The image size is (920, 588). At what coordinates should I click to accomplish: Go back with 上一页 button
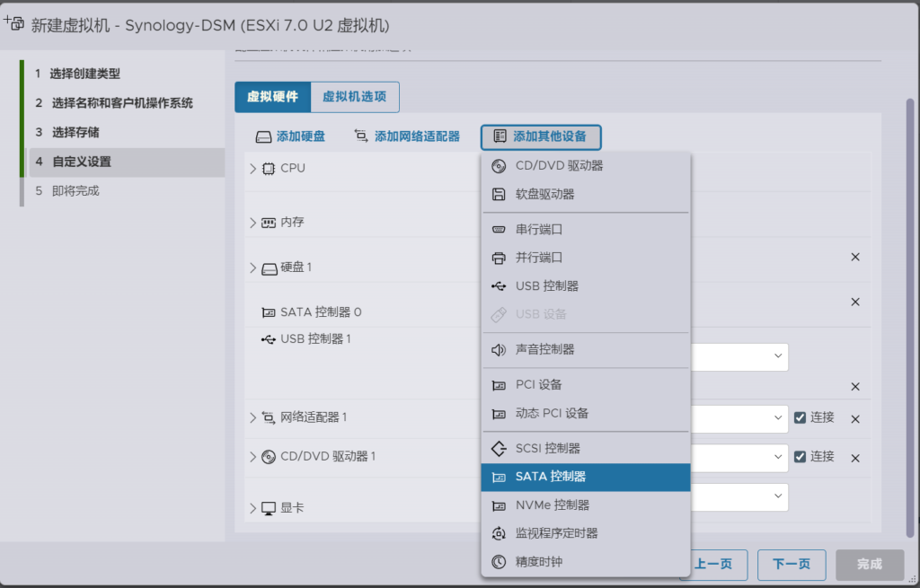(x=713, y=564)
